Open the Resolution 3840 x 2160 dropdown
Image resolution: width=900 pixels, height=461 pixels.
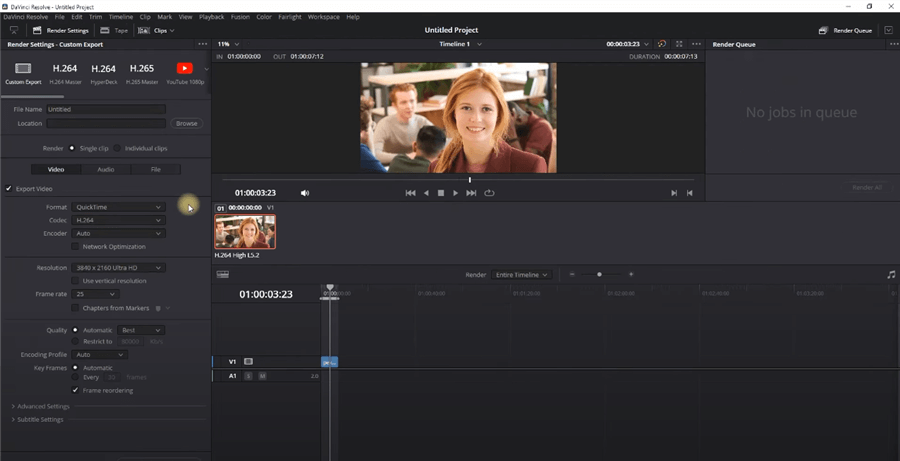pos(118,268)
